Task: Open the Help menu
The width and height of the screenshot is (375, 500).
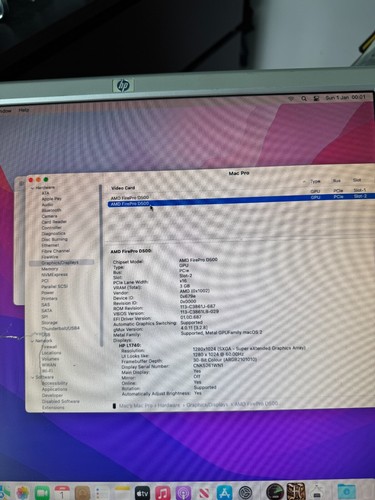Action: (24, 110)
